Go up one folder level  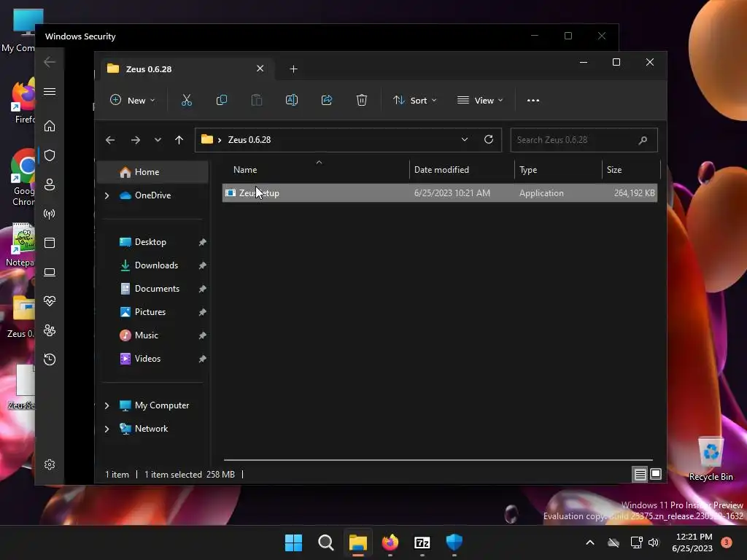(179, 140)
